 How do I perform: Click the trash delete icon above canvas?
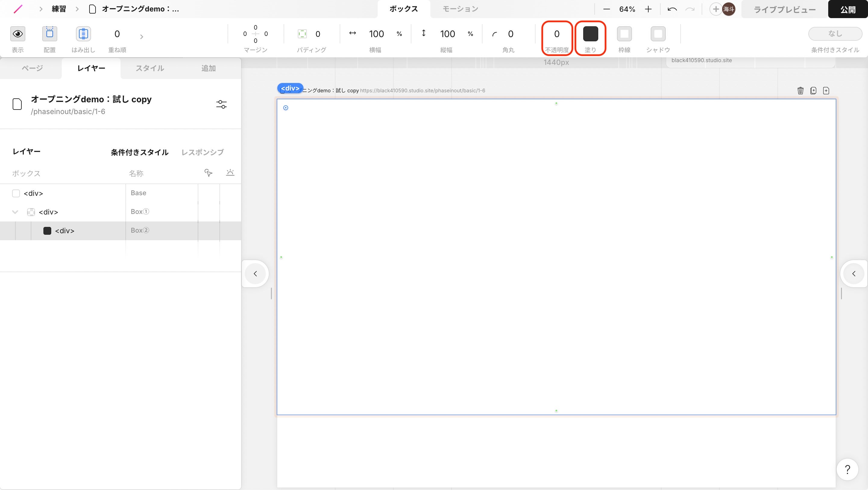pyautogui.click(x=800, y=91)
